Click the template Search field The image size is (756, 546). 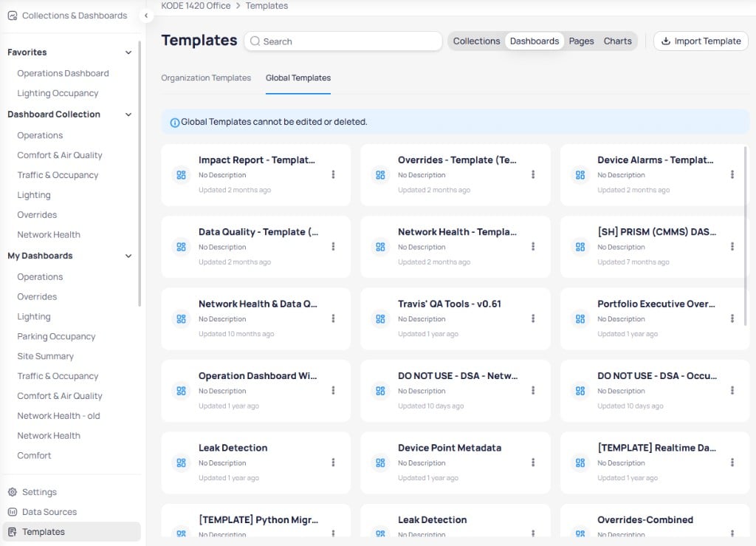pos(343,41)
